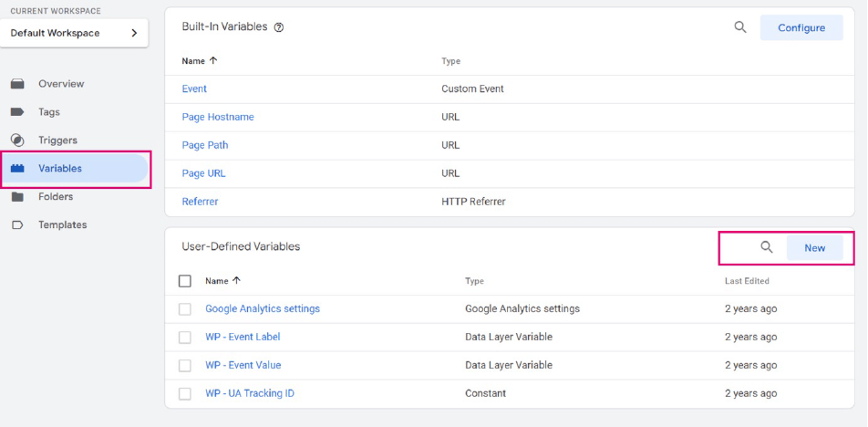
Task: Click the Type column header in Built-In Variables
Action: [450, 61]
